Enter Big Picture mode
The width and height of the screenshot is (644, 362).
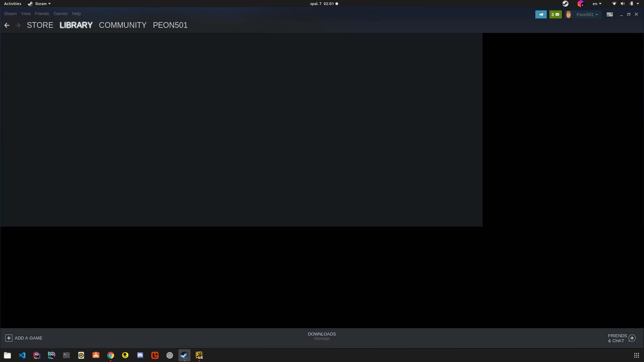point(610,14)
